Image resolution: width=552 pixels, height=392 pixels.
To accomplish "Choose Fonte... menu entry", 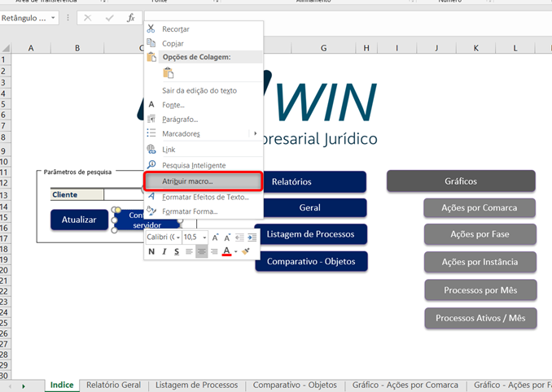I will click(173, 105).
